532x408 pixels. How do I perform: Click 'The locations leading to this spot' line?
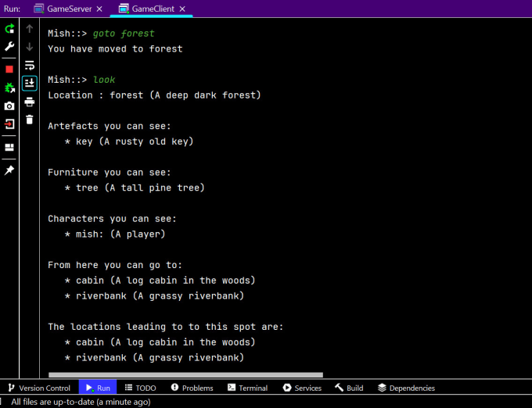[x=166, y=327]
